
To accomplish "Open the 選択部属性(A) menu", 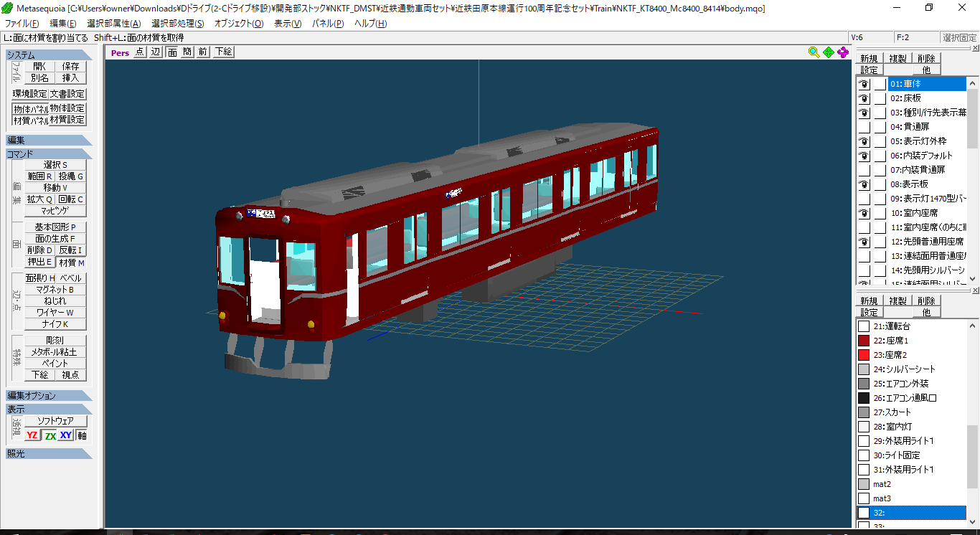I will click(114, 24).
